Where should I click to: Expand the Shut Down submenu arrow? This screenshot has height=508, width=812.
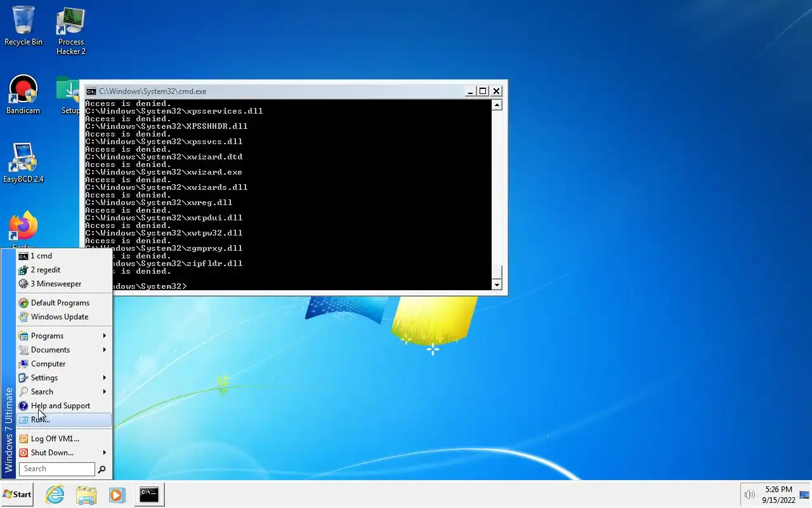[x=105, y=453]
